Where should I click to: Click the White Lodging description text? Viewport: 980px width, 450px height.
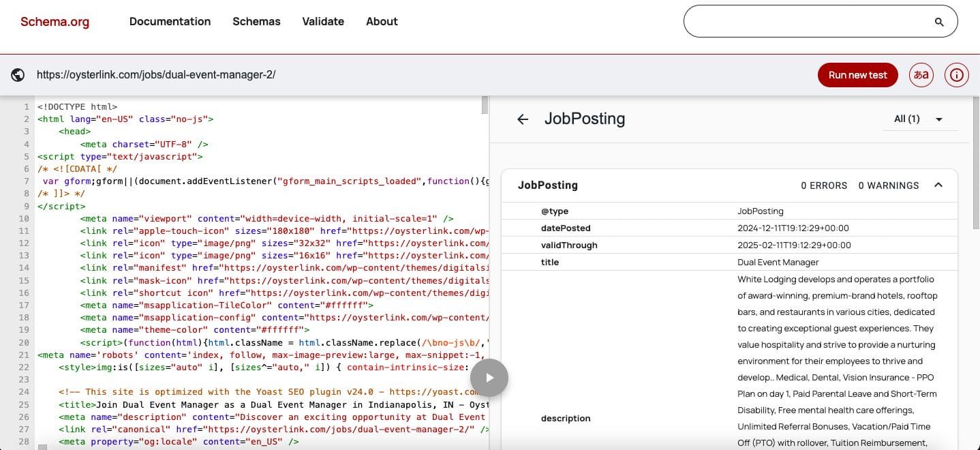click(x=838, y=361)
